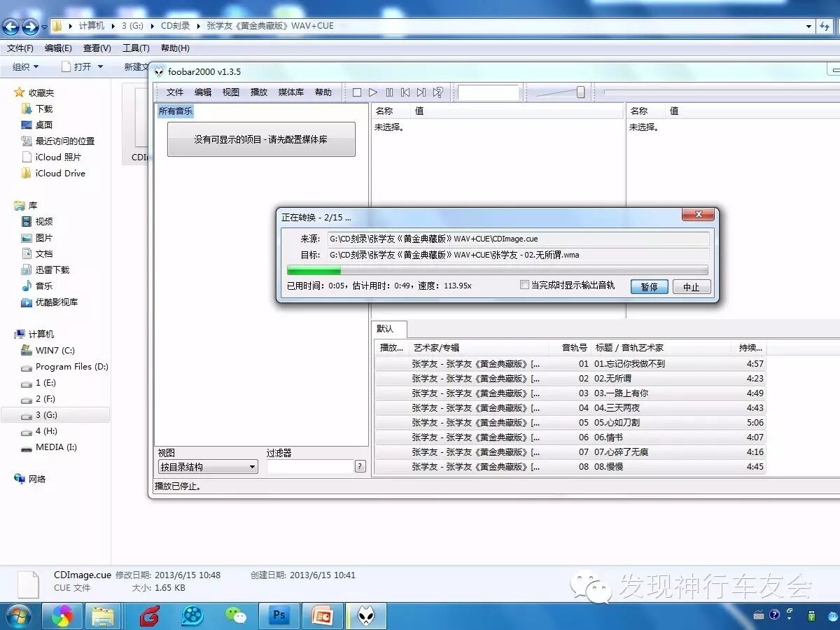840x630 pixels.
Task: Select track 04.三天两夜
Action: [x=570, y=408]
